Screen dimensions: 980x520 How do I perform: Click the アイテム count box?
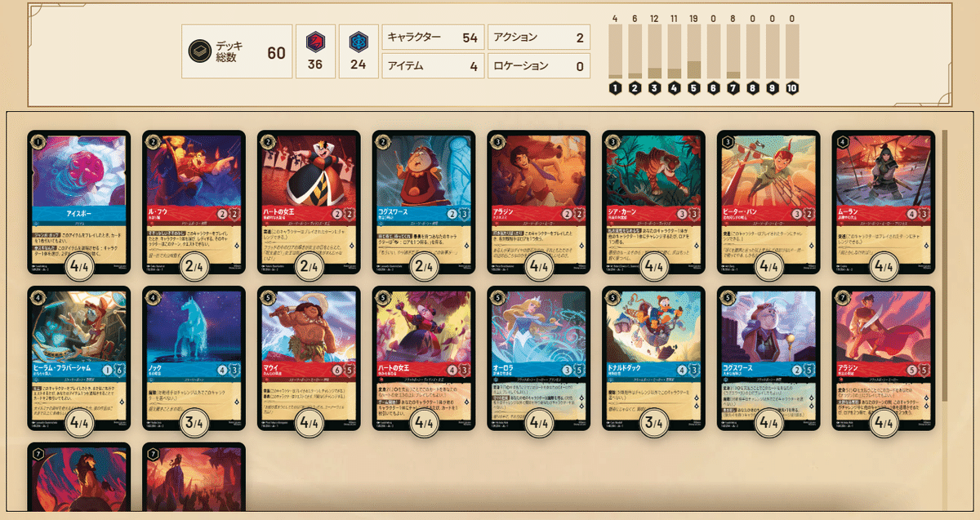(433, 66)
